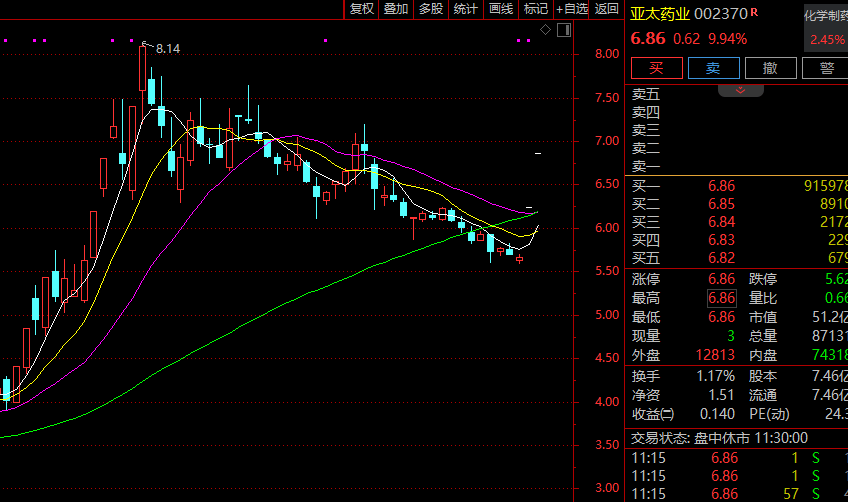Expand the red chevron below the trade buttons
This screenshot has height=502, width=848.
[x=741, y=90]
